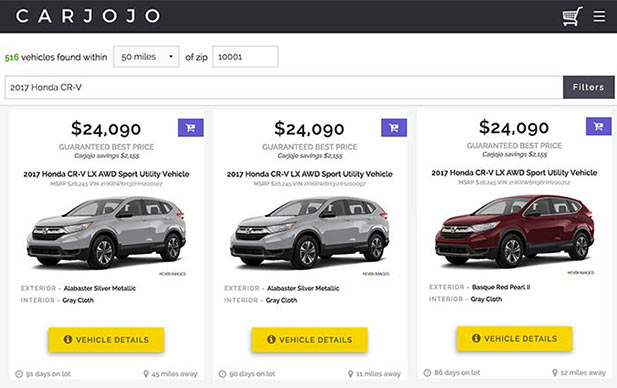The width and height of the screenshot is (617, 388).
Task: Click the 2017 Honda CR-V search box
Action: coord(284,87)
